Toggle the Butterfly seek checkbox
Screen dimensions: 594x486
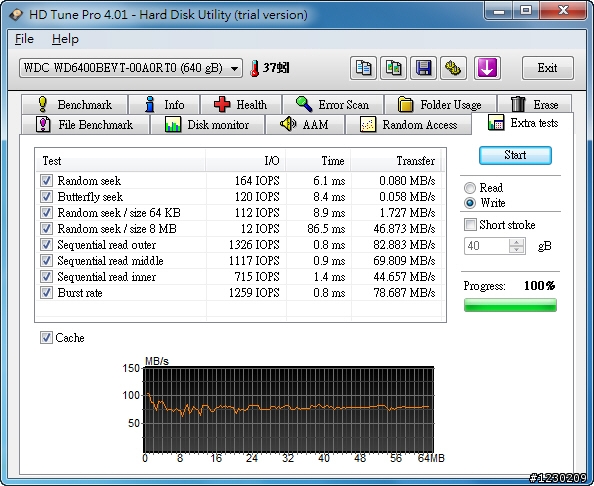click(x=46, y=197)
